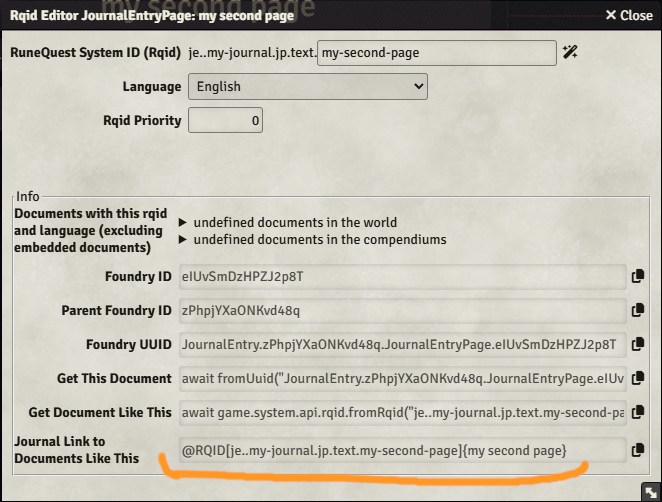662x502 pixels.
Task: Click the resize handle in the window corner
Action: 649,490
